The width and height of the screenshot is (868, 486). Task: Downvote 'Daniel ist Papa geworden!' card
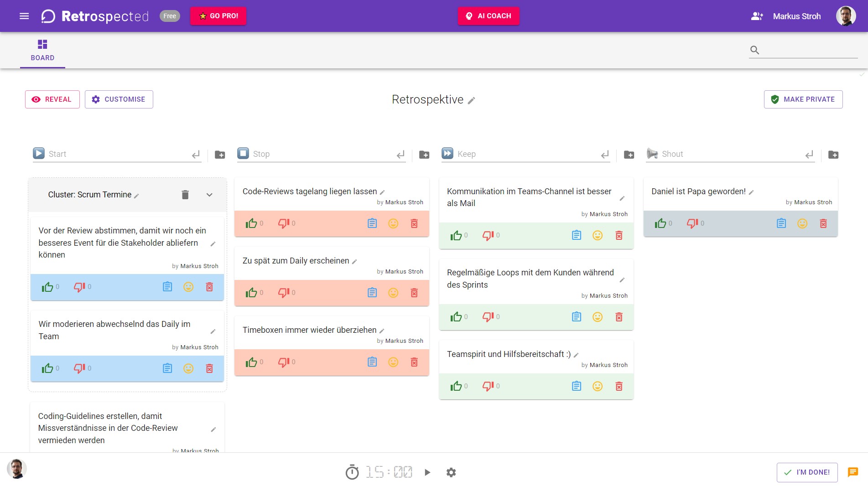692,223
